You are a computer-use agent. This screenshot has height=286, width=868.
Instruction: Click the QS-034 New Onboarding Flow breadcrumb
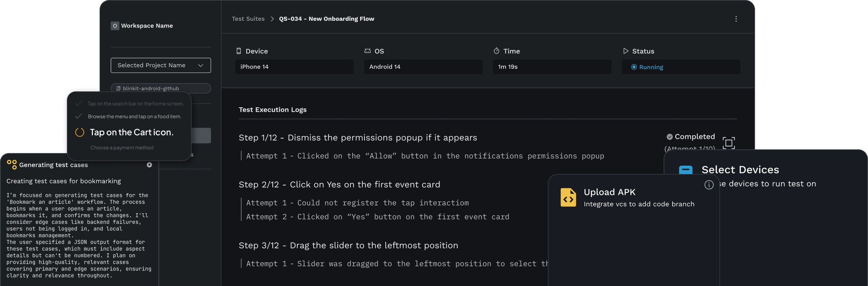327,19
